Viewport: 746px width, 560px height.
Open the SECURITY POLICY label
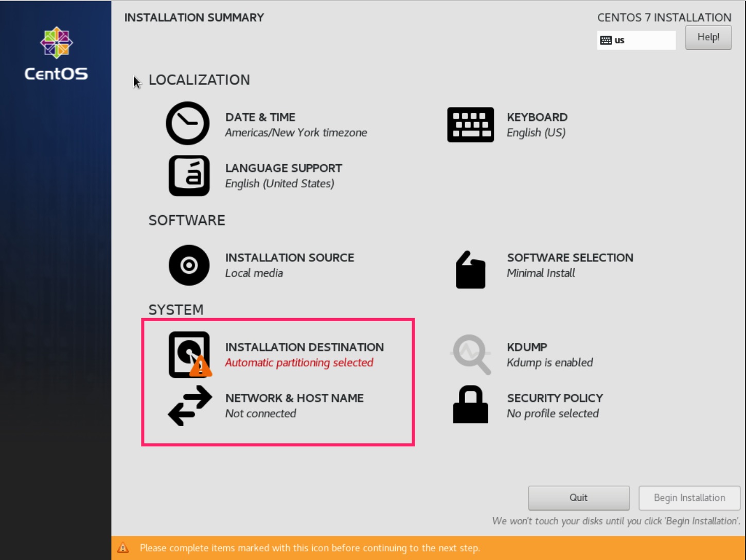[x=555, y=398]
